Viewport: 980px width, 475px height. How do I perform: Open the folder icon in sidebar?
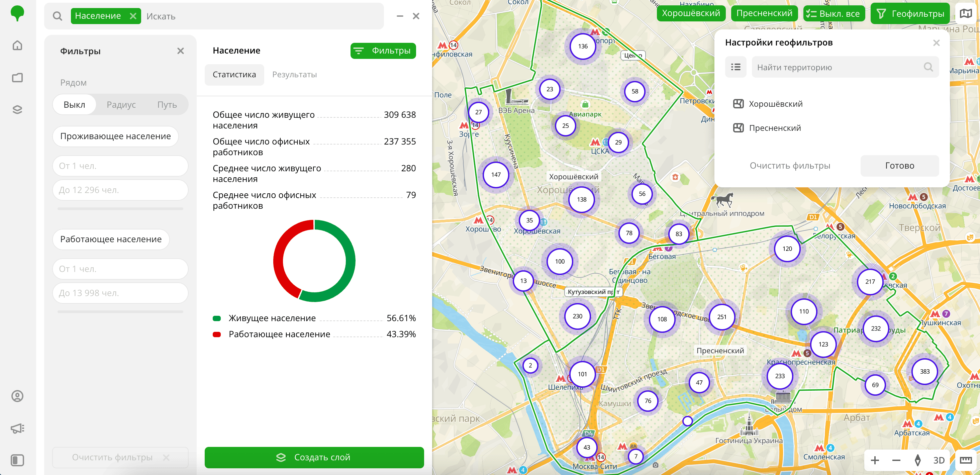click(17, 78)
